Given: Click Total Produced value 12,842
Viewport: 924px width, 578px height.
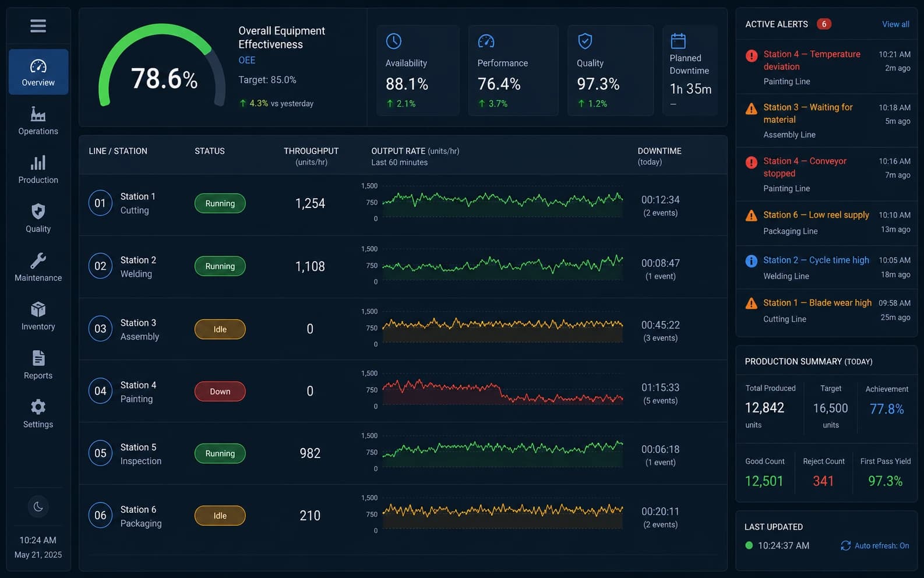Looking at the screenshot, I should point(765,408).
